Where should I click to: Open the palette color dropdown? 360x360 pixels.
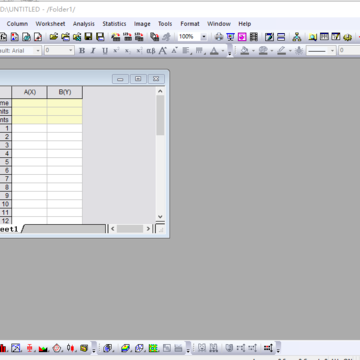pos(272,51)
